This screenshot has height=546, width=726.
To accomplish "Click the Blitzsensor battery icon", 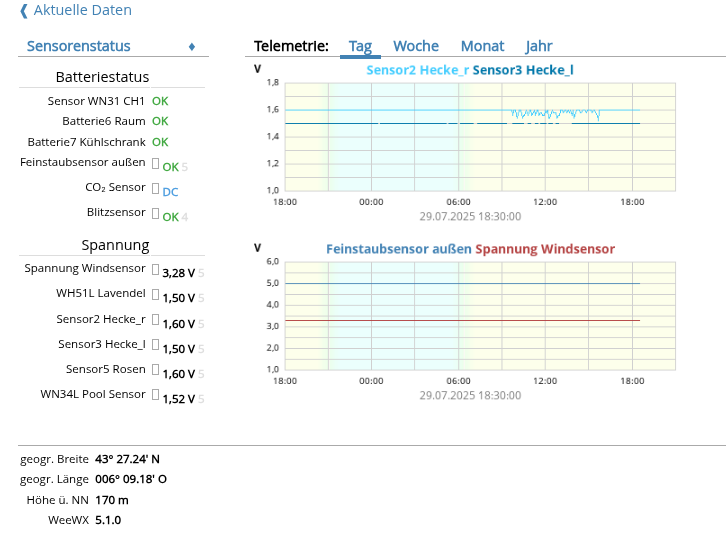I will 155,212.
